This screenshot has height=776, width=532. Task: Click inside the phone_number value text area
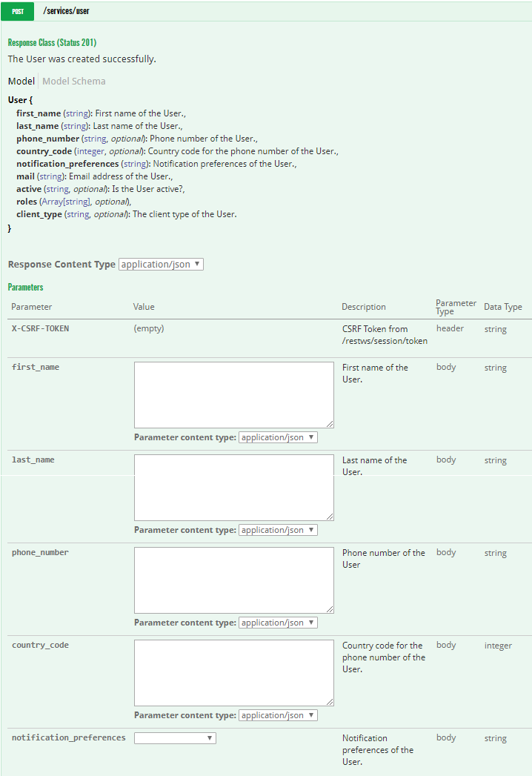coord(233,580)
